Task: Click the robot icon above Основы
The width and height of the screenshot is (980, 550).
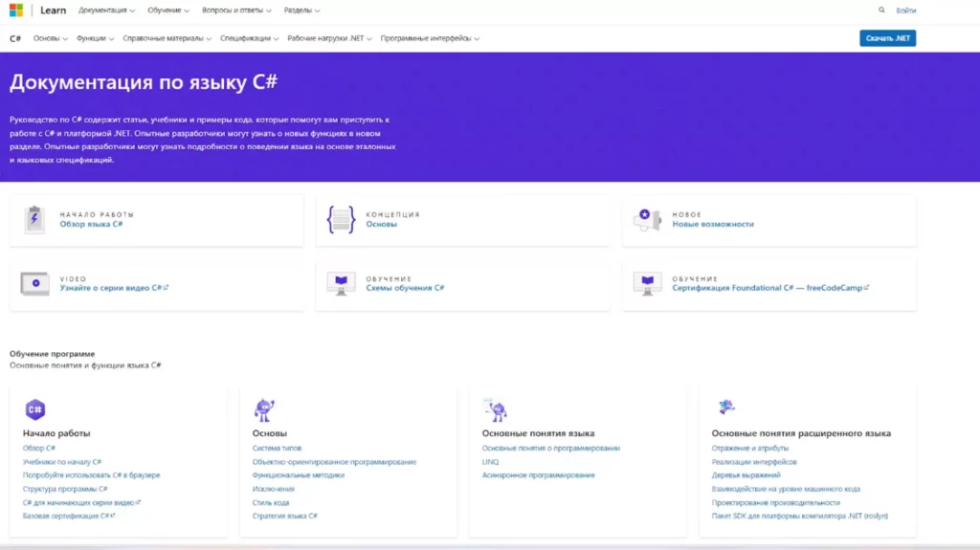Action: point(264,410)
